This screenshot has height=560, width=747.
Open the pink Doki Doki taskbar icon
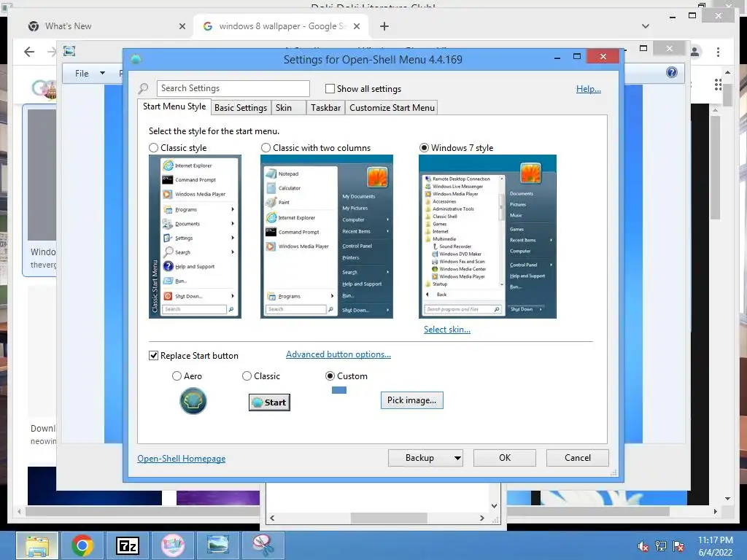click(x=172, y=545)
